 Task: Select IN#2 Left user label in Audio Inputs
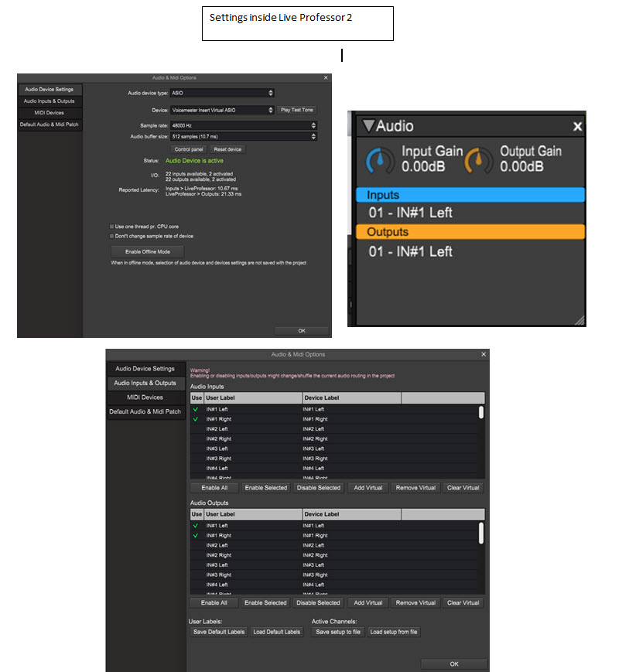[217, 429]
